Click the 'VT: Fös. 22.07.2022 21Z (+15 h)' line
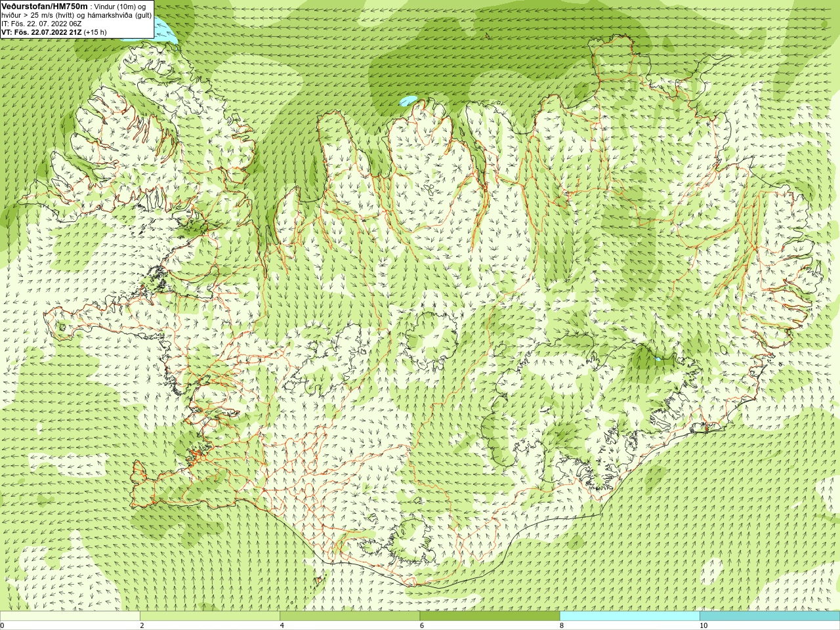 click(x=54, y=32)
